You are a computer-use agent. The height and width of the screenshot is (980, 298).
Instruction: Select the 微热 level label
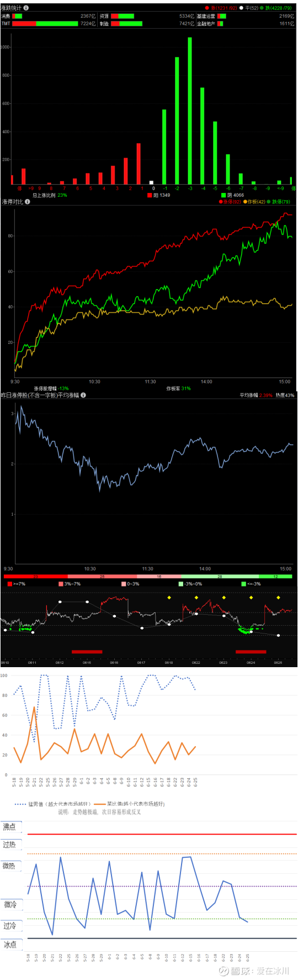pos(10,866)
